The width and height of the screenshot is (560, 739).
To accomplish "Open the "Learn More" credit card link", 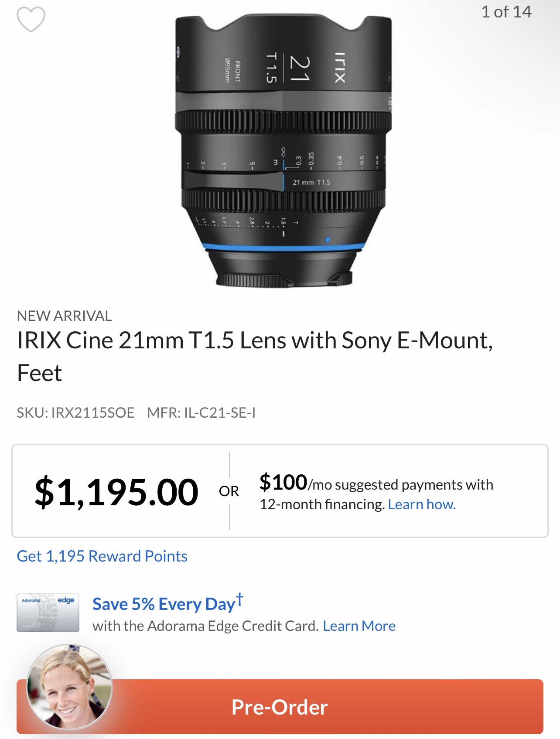I will tap(359, 626).
